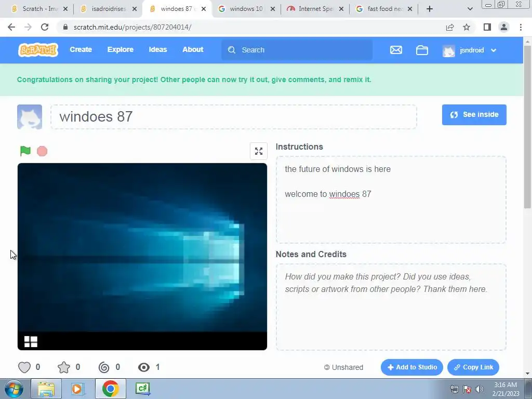The image size is (532, 399).
Task: Open the Chrome three-dot menu
Action: (x=521, y=27)
